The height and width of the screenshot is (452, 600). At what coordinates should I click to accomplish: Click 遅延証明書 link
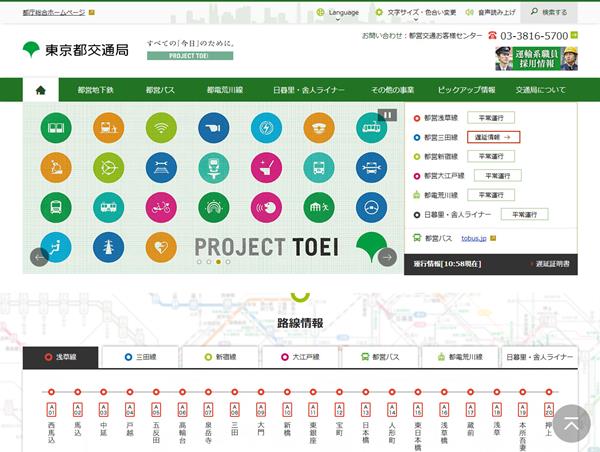point(552,264)
